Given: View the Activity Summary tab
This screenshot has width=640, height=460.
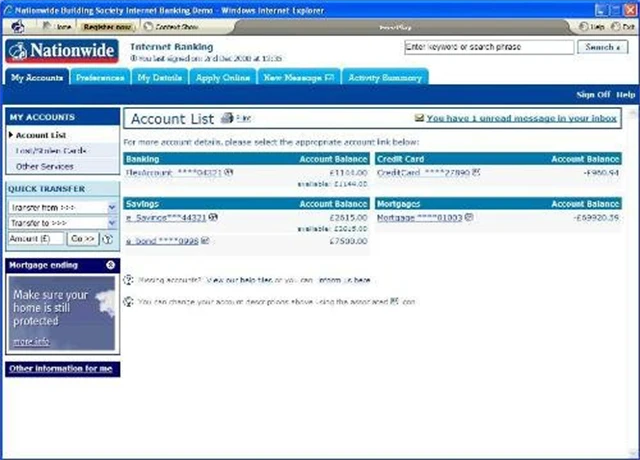Looking at the screenshot, I should tap(385, 77).
